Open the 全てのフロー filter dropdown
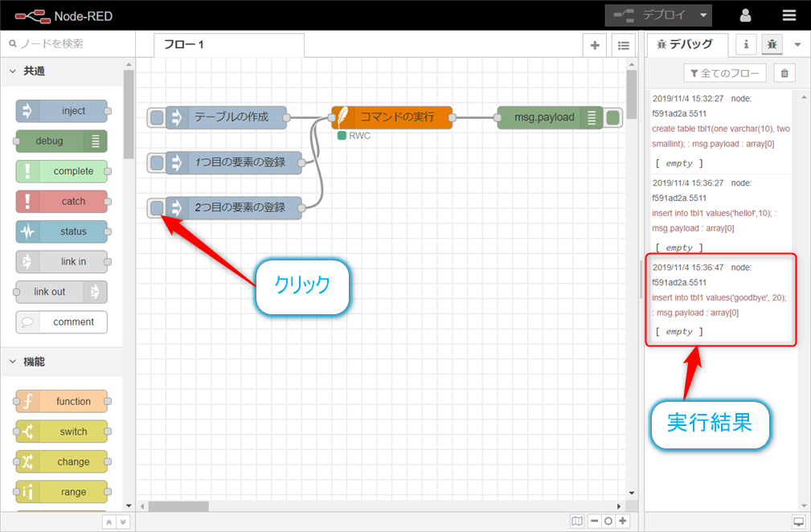Viewport: 811px width, 532px height. 725,73
